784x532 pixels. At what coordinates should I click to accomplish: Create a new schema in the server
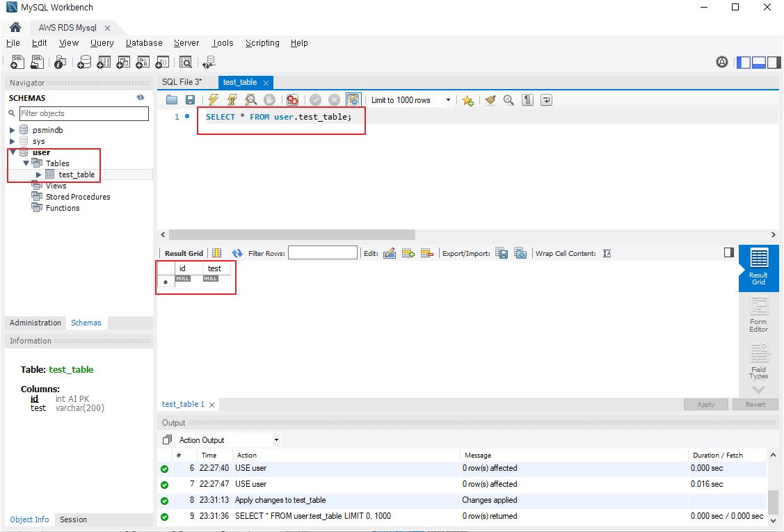(84, 62)
